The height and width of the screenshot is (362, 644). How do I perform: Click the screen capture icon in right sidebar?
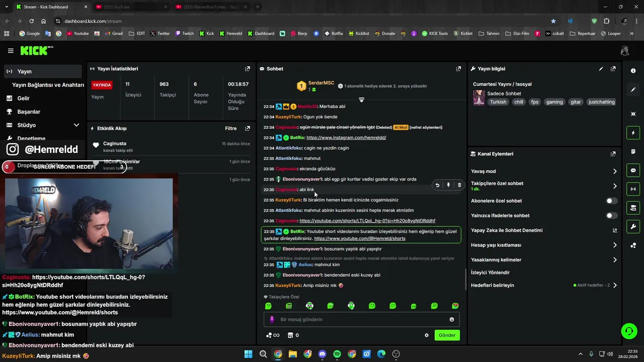(633, 114)
